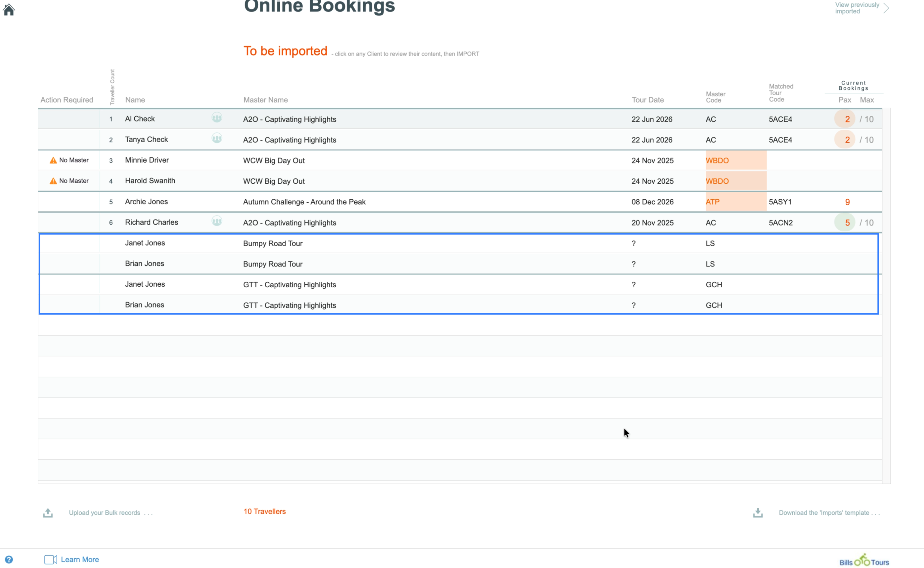Open the Learn More link
This screenshot has height=568, width=924.
[80, 559]
